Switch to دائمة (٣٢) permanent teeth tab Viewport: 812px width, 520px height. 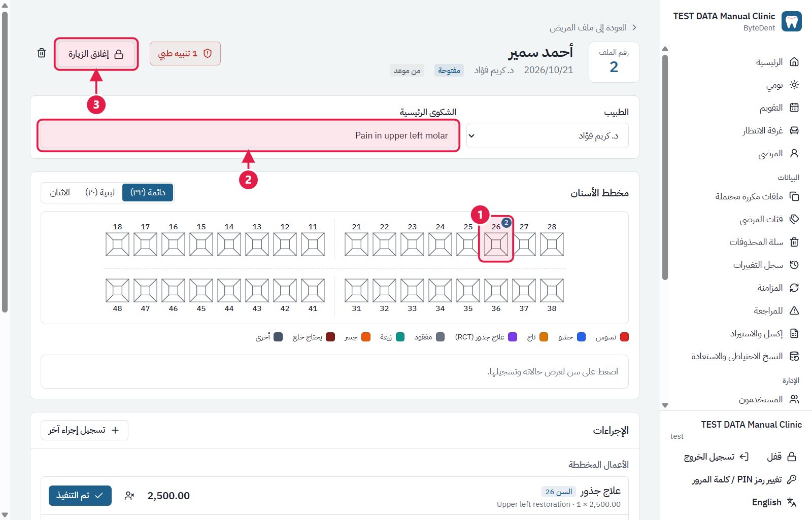148,192
